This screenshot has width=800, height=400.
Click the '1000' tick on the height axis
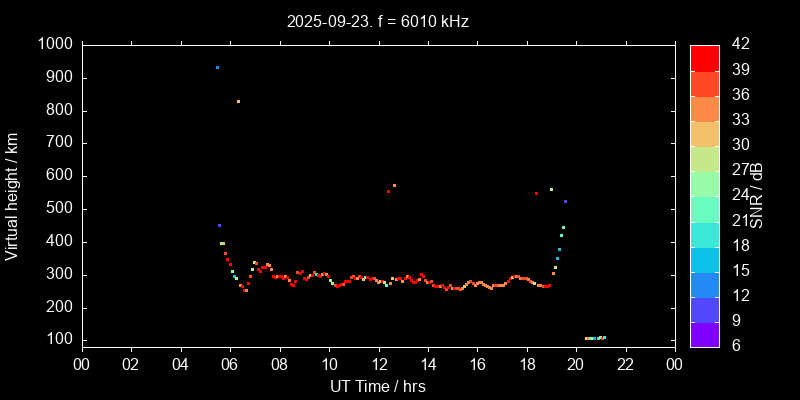coord(54,44)
